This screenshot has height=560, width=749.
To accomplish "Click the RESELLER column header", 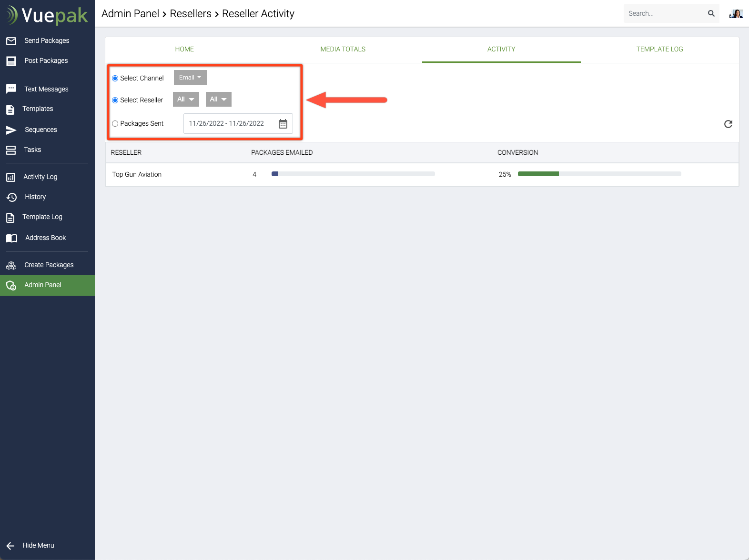I will [x=126, y=152].
